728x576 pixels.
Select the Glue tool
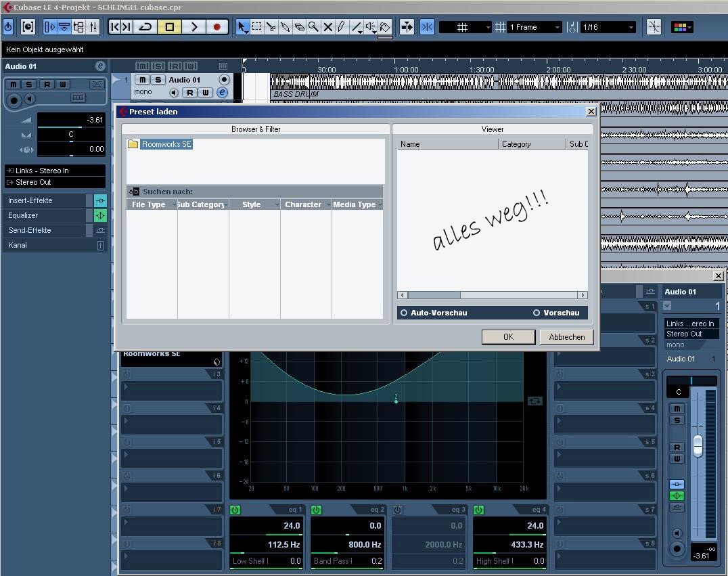pos(285,27)
